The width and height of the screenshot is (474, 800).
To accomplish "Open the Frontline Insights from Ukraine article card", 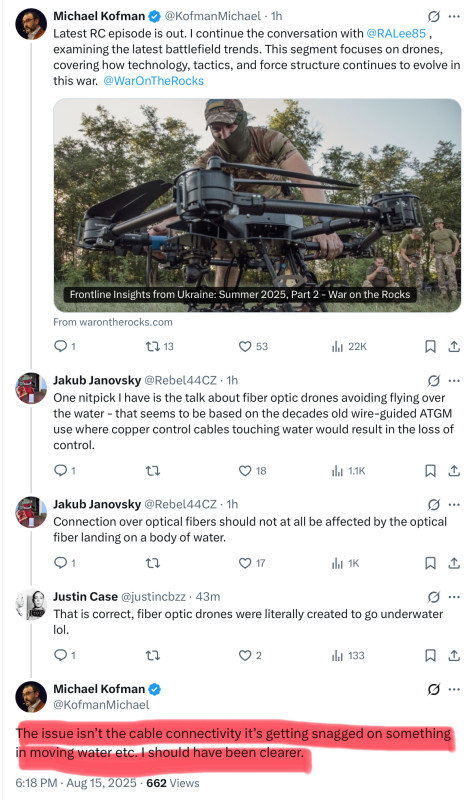I will click(257, 205).
